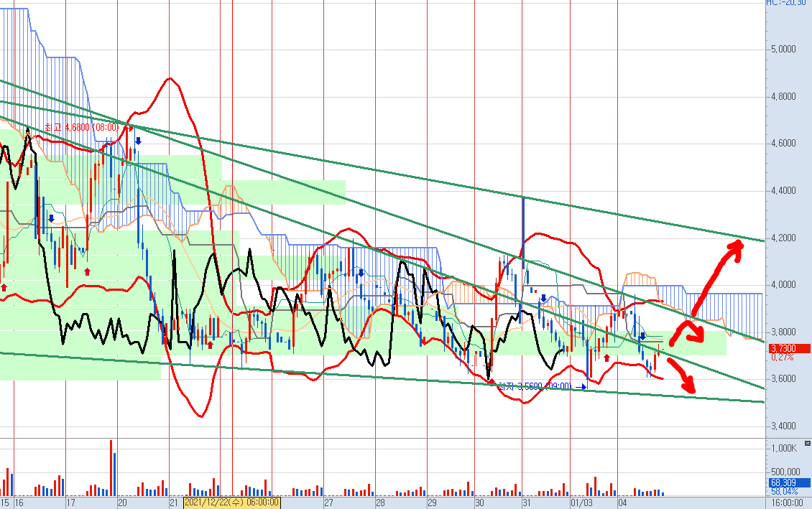This screenshot has height=509, width=812.
Task: Select date 28 on the time axis
Action: point(380,503)
